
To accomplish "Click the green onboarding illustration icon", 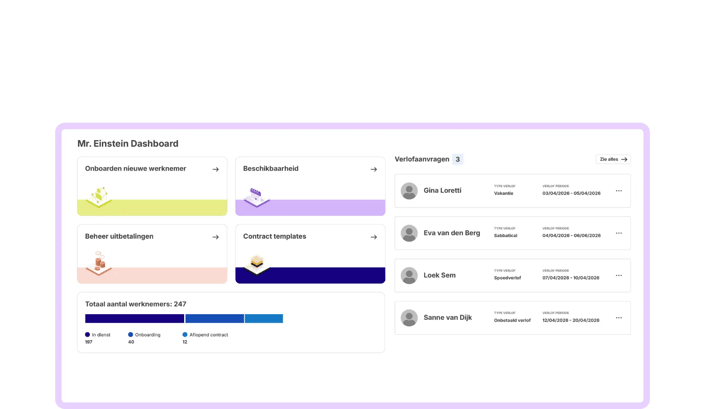I will [99, 196].
